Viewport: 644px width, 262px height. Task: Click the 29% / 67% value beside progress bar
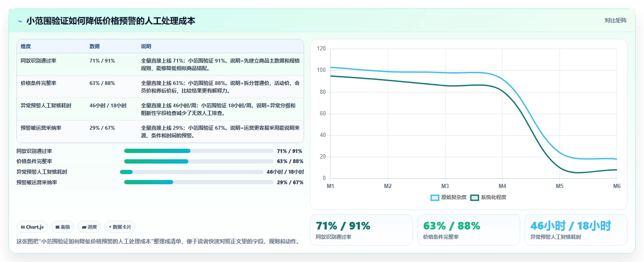[290, 183]
